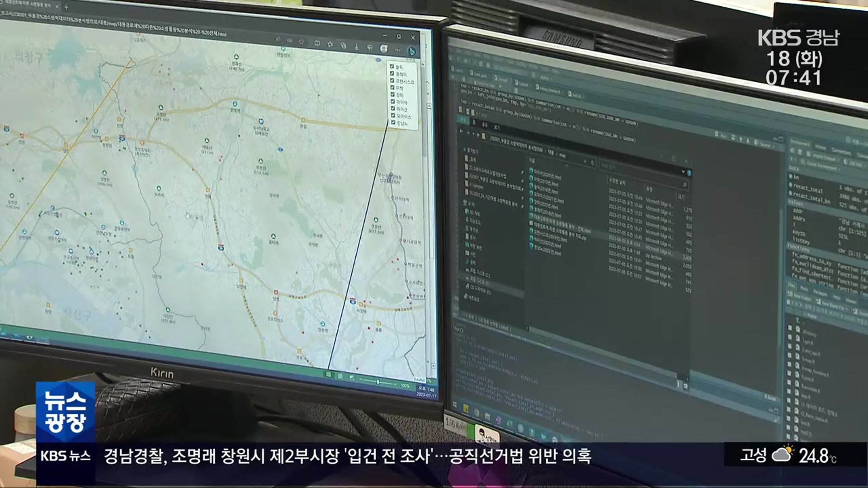Select the fn_address_to_xy function row
Screen dimensions: 868x488
coord(829,264)
